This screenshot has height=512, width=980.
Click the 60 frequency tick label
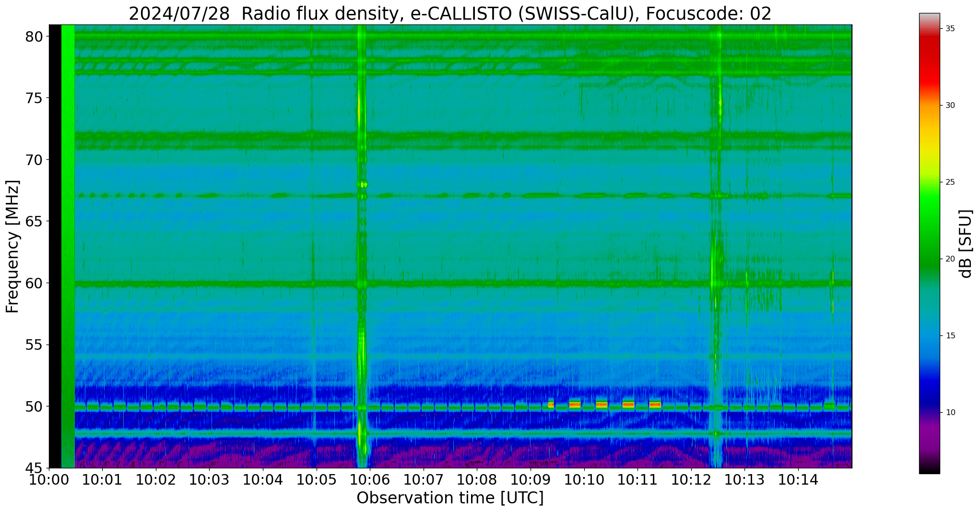tap(34, 283)
